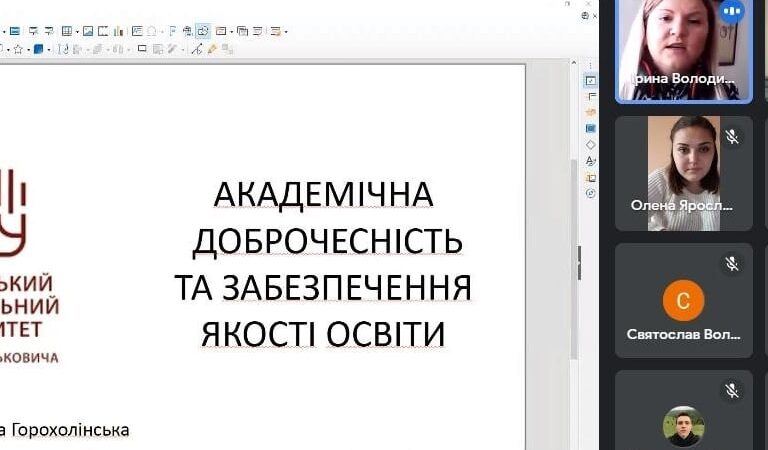Screen dimensions: 768x450
Task: Select the Stars and Banners shape tool
Action: pyautogui.click(x=19, y=49)
